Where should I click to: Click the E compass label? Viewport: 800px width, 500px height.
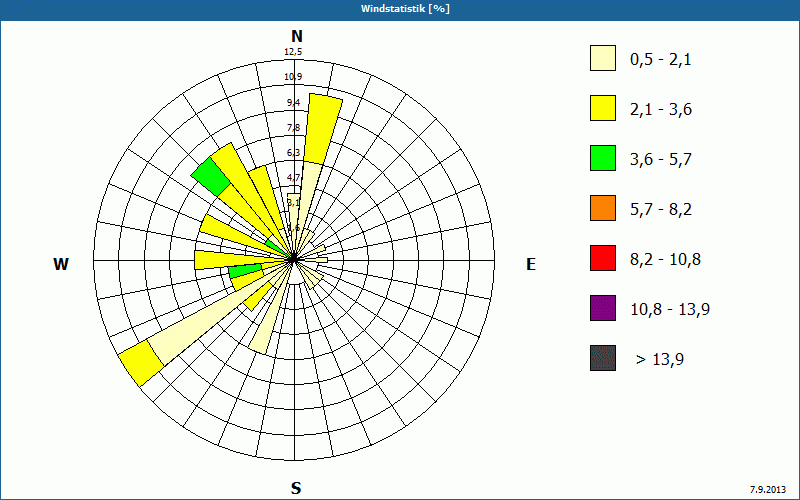pyautogui.click(x=531, y=264)
